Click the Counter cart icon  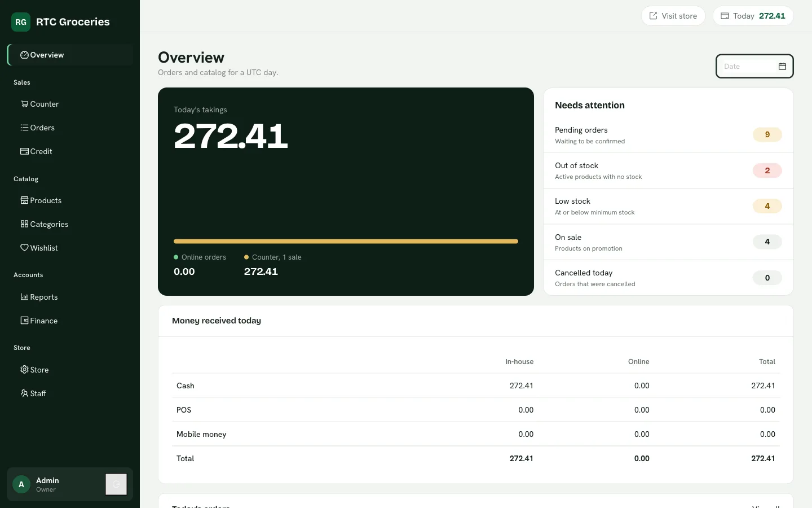pos(24,104)
